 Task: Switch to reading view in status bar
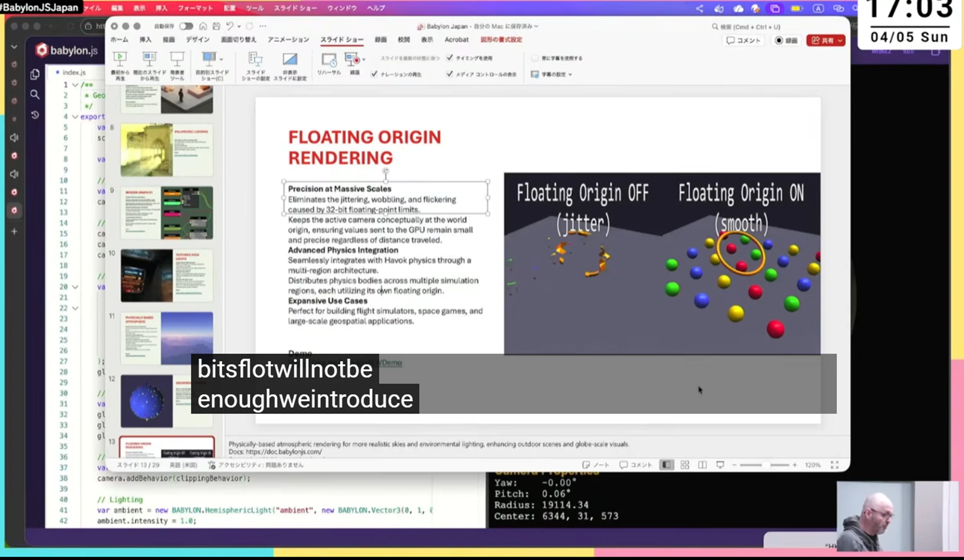(x=702, y=465)
